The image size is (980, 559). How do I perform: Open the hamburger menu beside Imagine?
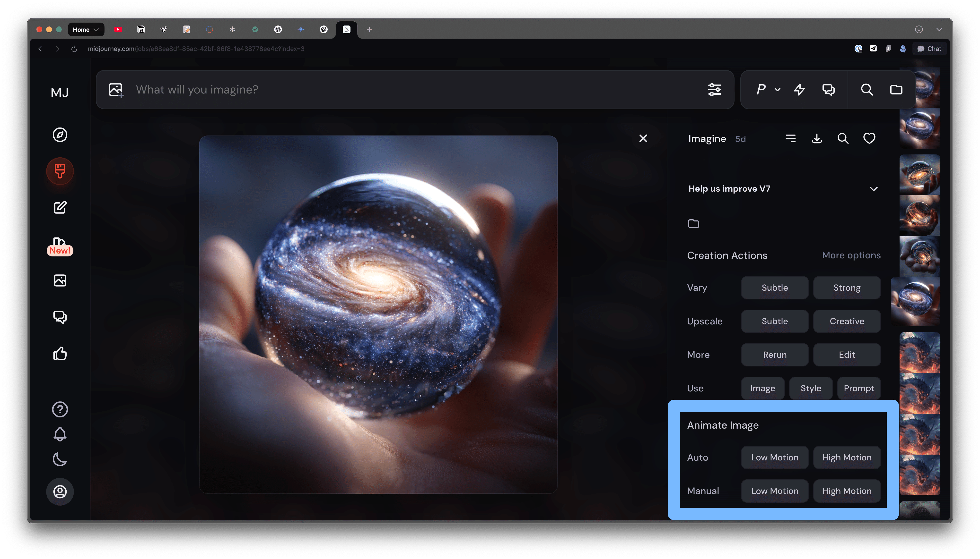(790, 139)
